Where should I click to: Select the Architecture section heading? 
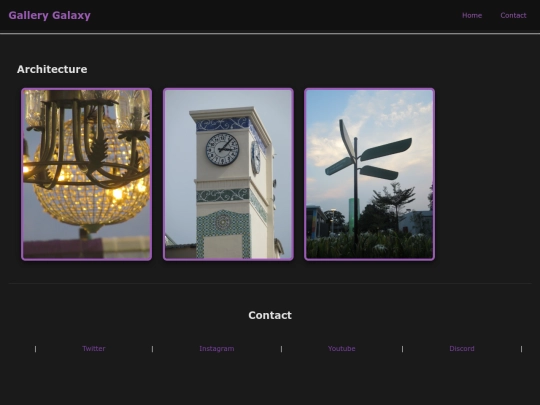[52, 69]
